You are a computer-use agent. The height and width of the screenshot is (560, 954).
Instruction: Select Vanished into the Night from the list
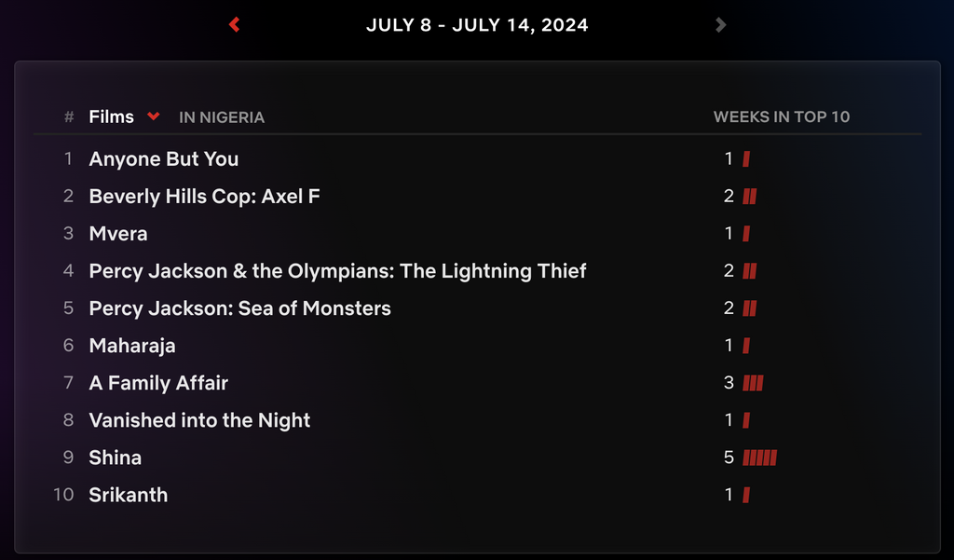[198, 420]
